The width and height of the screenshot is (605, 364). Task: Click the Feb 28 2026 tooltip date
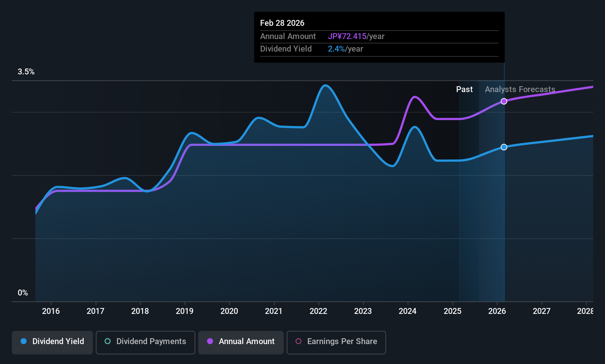(282, 23)
